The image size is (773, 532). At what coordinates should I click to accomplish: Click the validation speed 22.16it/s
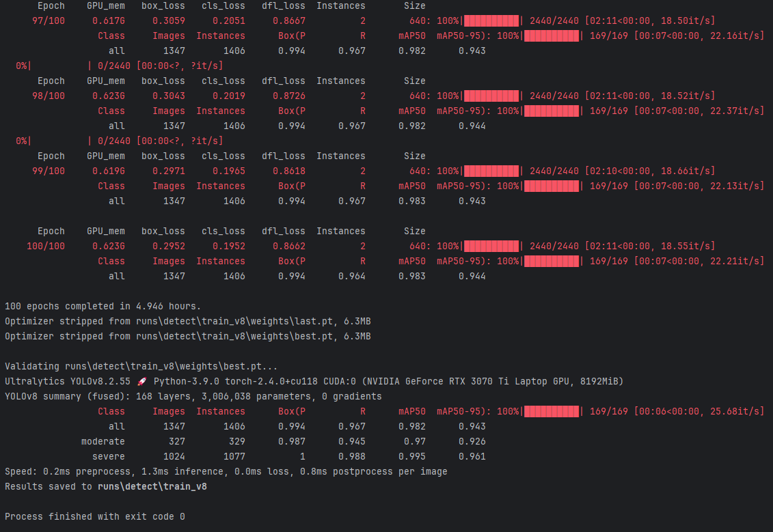tap(735, 36)
